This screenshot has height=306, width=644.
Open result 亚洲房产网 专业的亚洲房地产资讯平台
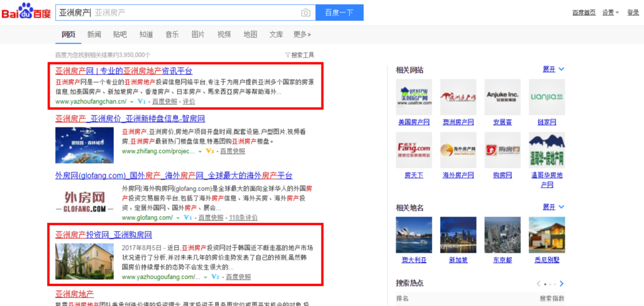coord(124,70)
